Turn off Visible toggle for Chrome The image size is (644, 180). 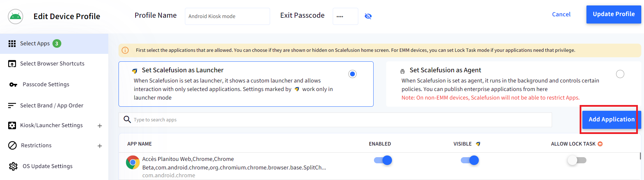click(470, 160)
